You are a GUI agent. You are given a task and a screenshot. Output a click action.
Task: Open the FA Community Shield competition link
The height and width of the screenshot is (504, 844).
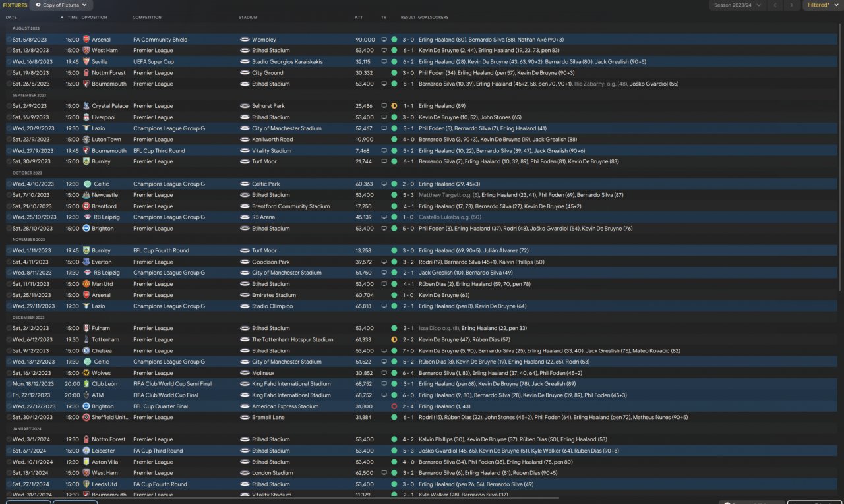[x=160, y=40]
